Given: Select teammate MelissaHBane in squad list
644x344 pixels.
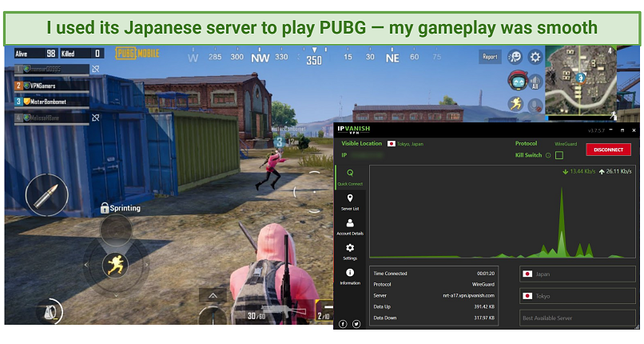Looking at the screenshot, I should point(52,118).
